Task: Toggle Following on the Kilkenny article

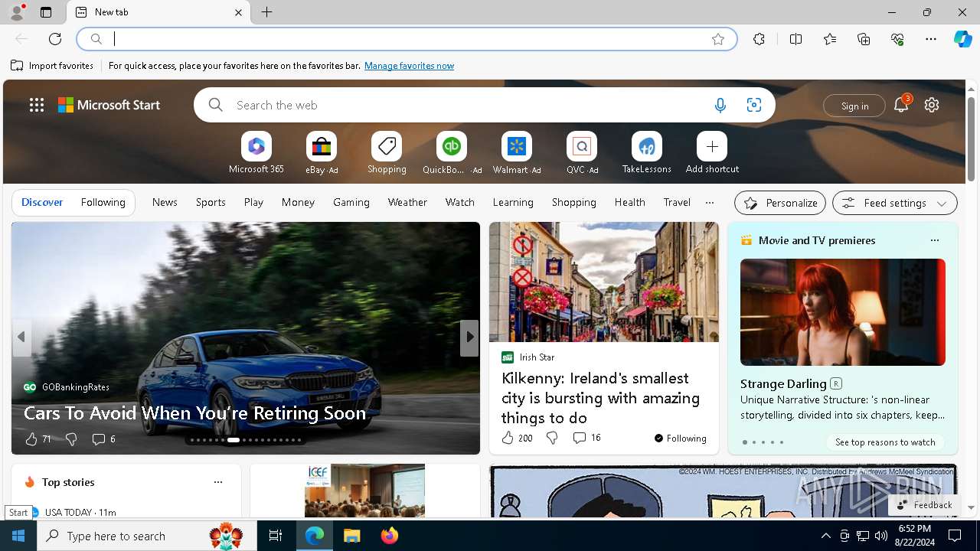Action: click(680, 439)
